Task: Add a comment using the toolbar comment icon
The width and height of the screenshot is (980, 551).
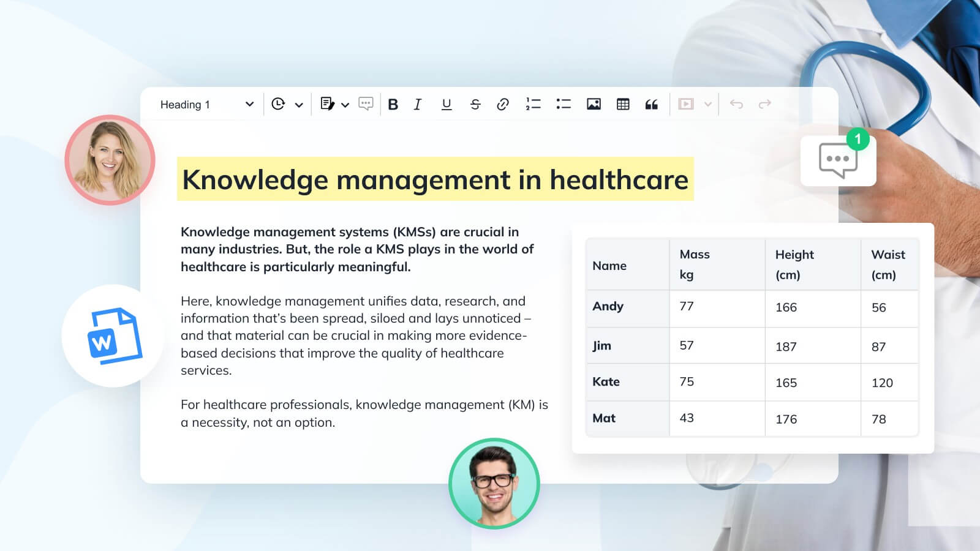Action: (x=366, y=104)
